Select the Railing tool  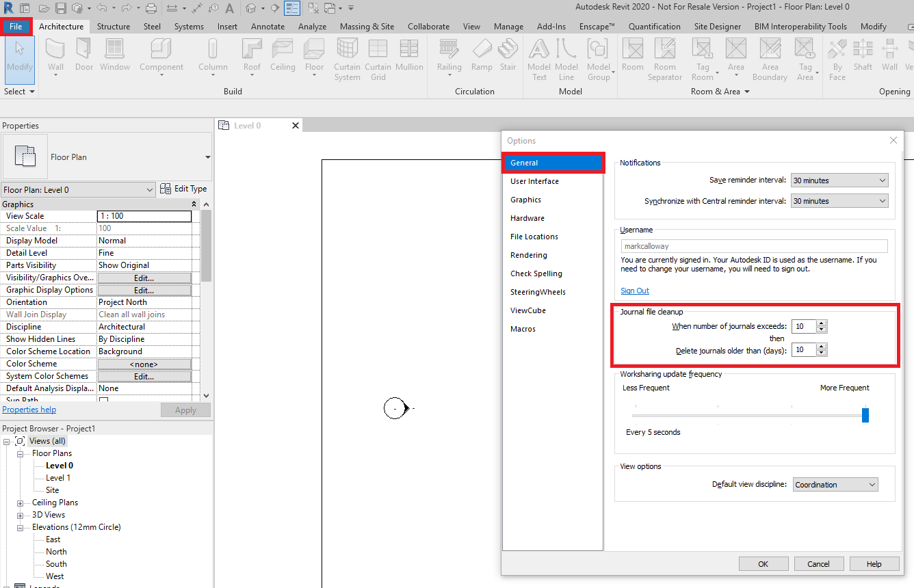[449, 57]
